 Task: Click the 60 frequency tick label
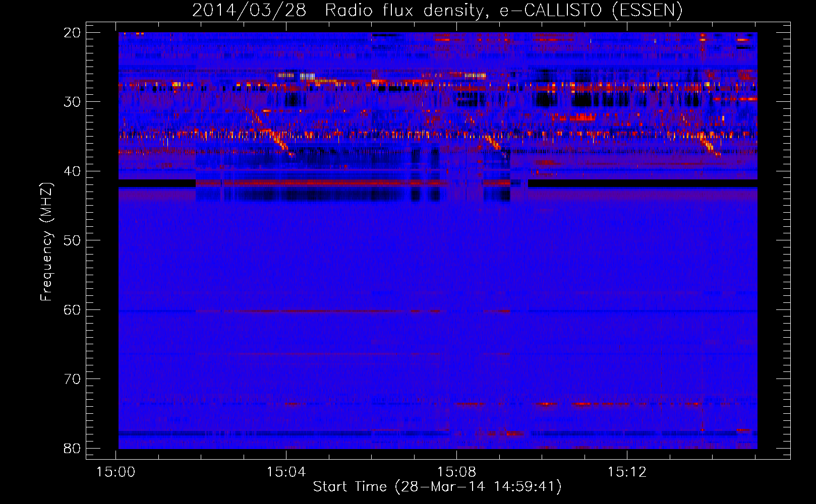point(73,310)
